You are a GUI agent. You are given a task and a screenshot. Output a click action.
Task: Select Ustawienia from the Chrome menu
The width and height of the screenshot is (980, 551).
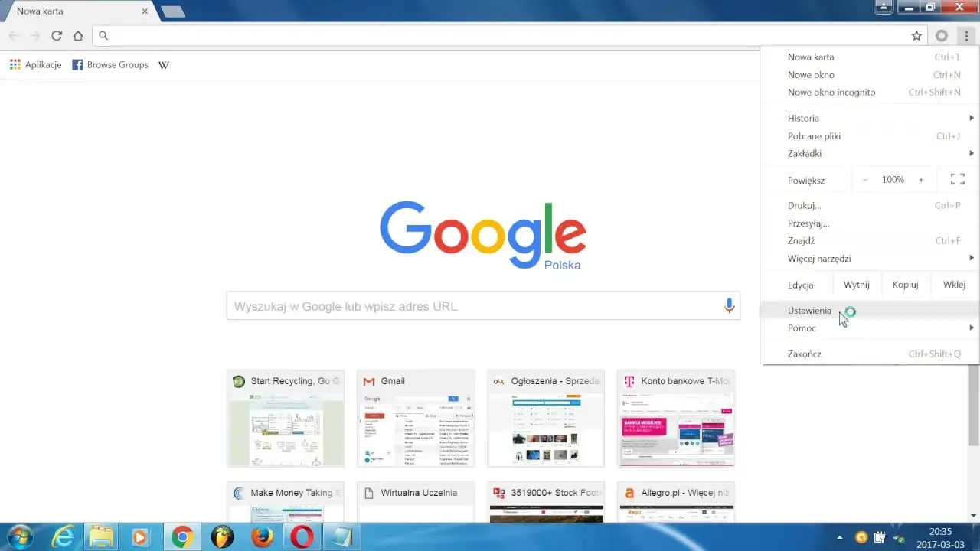click(x=809, y=310)
